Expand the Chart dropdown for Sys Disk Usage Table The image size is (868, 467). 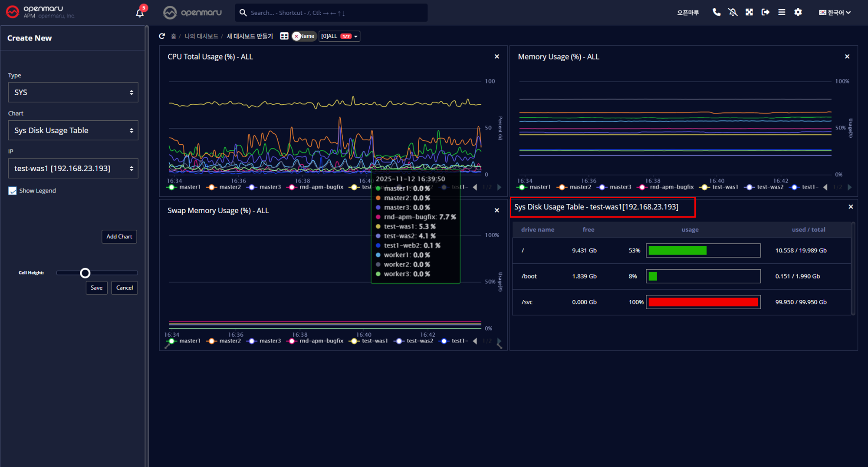coord(73,130)
